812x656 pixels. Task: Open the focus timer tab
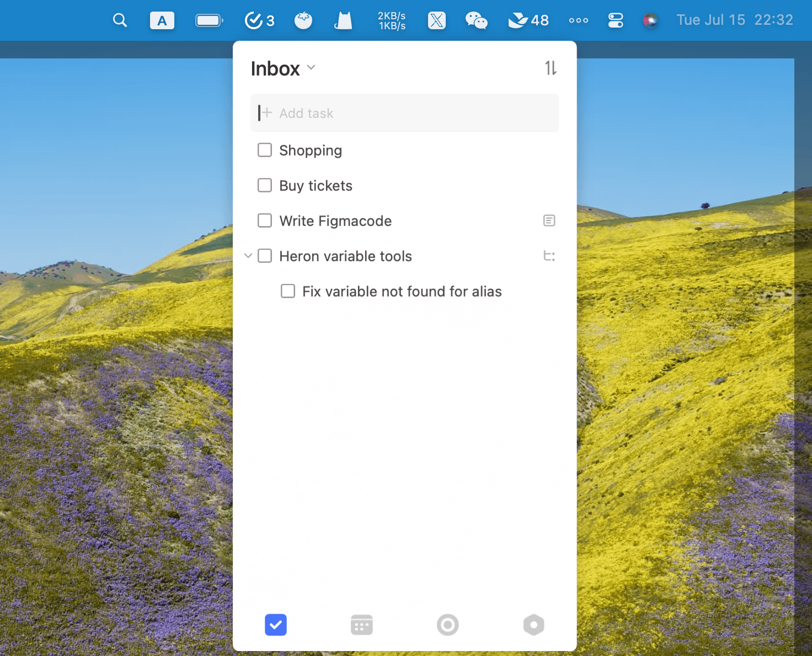click(447, 625)
